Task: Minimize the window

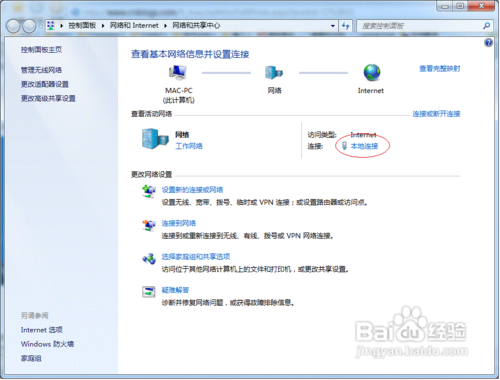Action: click(445, 6)
